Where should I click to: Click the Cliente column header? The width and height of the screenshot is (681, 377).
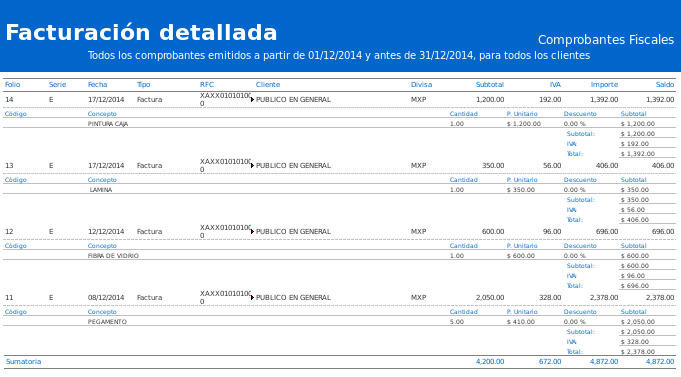pos(268,85)
